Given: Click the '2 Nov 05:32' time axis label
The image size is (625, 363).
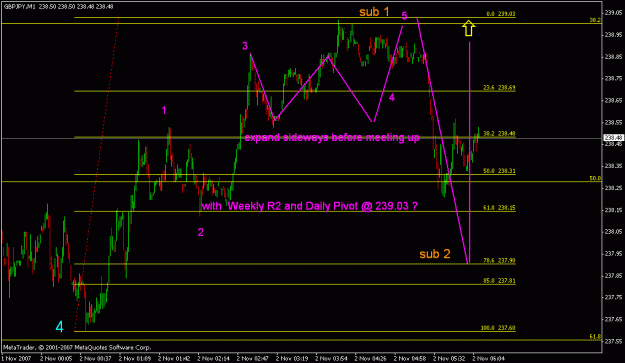Looking at the screenshot, I should coord(449,358).
